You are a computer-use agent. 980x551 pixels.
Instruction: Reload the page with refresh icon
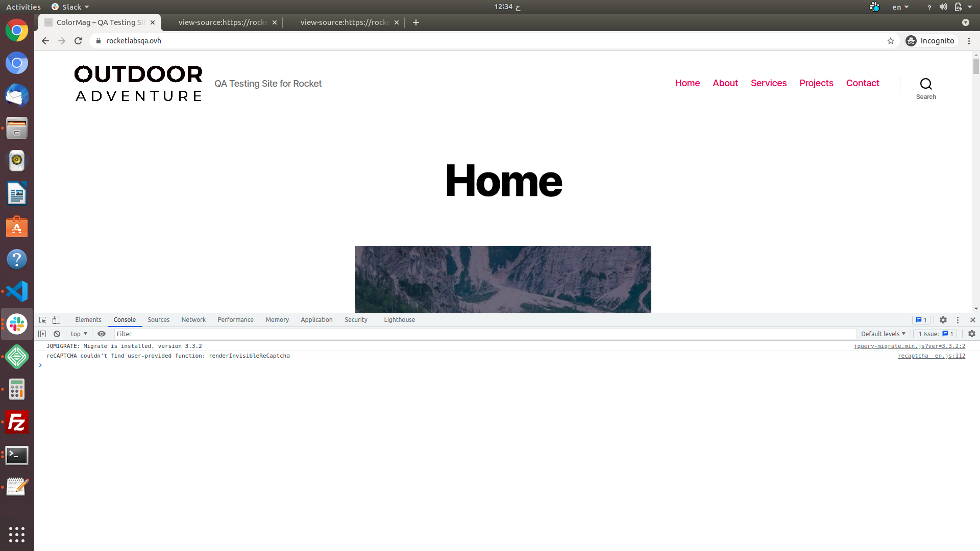[x=78, y=41]
